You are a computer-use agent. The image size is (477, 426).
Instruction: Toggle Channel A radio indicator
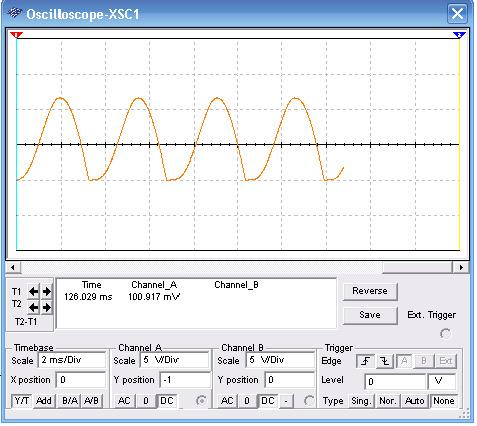point(201,400)
